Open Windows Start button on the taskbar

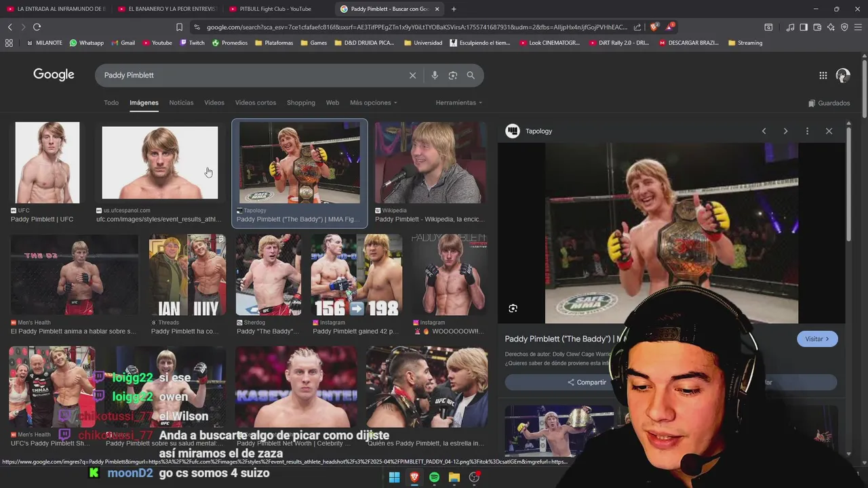pyautogui.click(x=394, y=477)
